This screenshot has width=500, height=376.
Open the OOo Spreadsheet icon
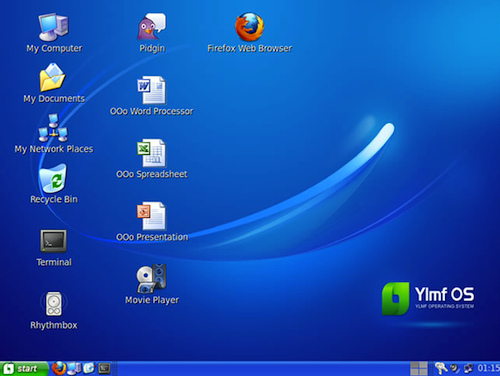pyautogui.click(x=151, y=153)
